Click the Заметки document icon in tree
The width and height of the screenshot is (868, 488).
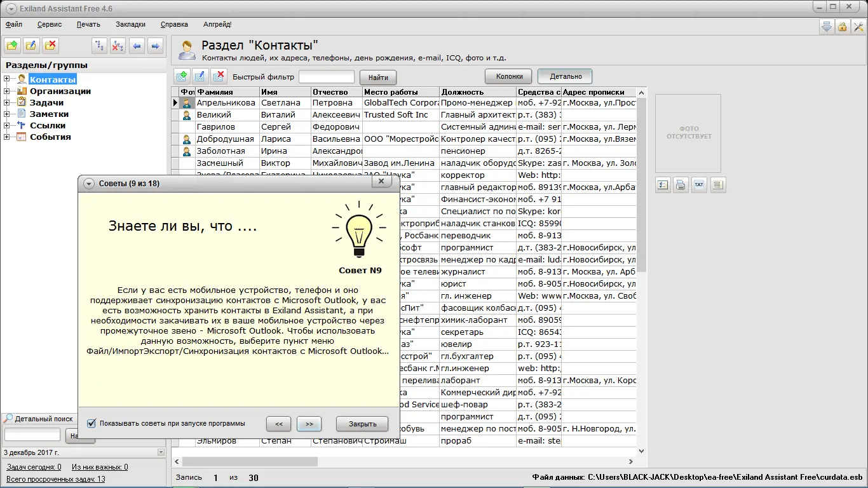coord(22,114)
